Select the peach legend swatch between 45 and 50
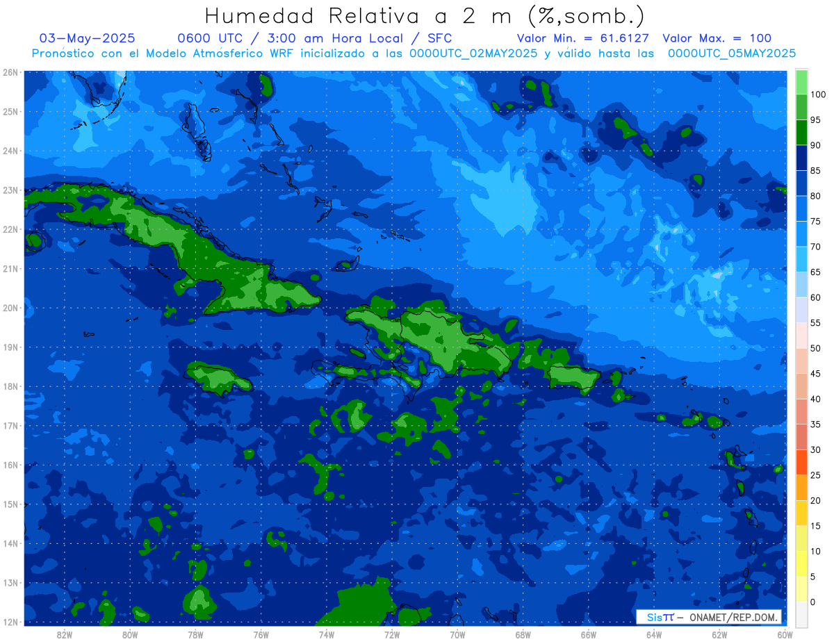This screenshot has height=644, width=834. (x=801, y=361)
